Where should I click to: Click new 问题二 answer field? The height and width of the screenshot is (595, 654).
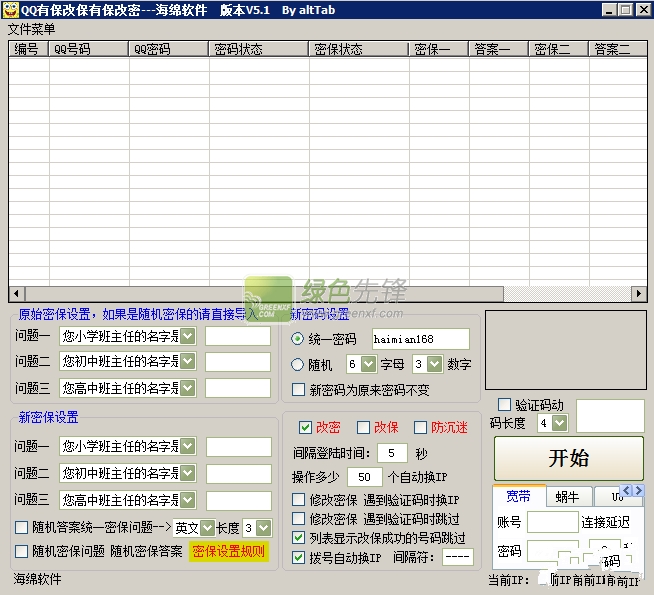(x=239, y=474)
